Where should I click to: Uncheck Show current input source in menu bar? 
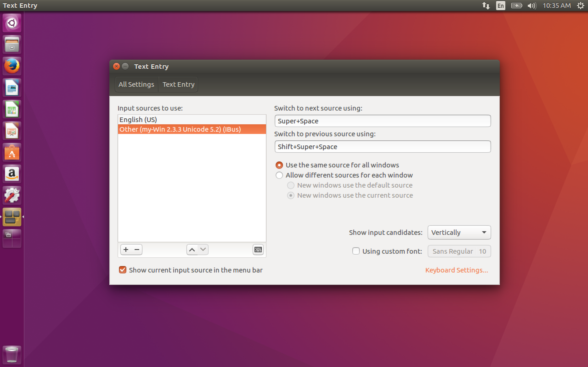[123, 270]
